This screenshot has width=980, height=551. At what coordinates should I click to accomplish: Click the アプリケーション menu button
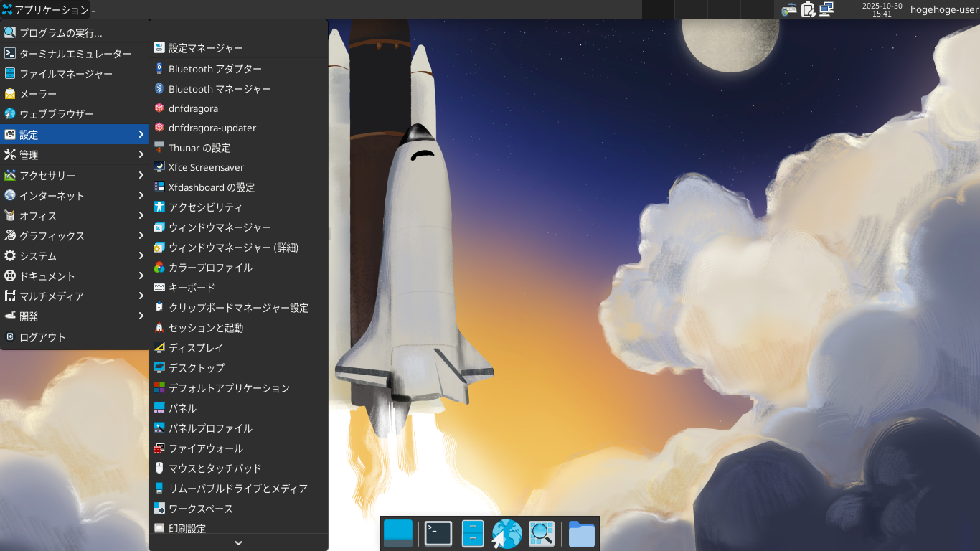point(45,9)
